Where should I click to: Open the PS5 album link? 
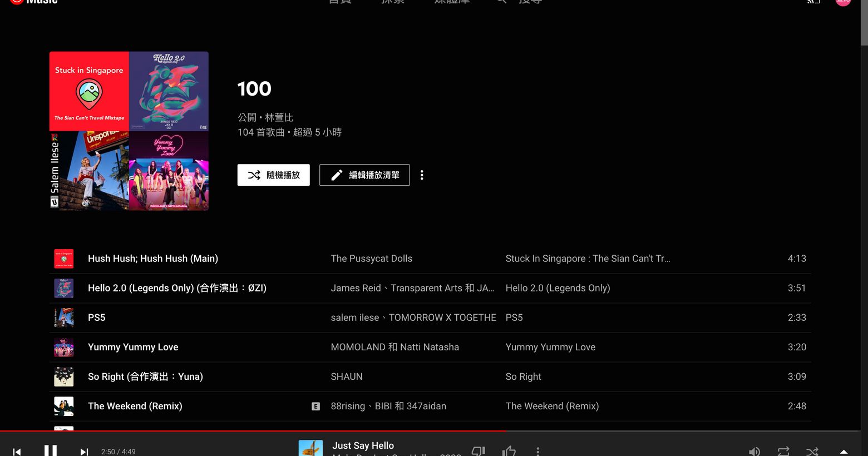(x=514, y=318)
